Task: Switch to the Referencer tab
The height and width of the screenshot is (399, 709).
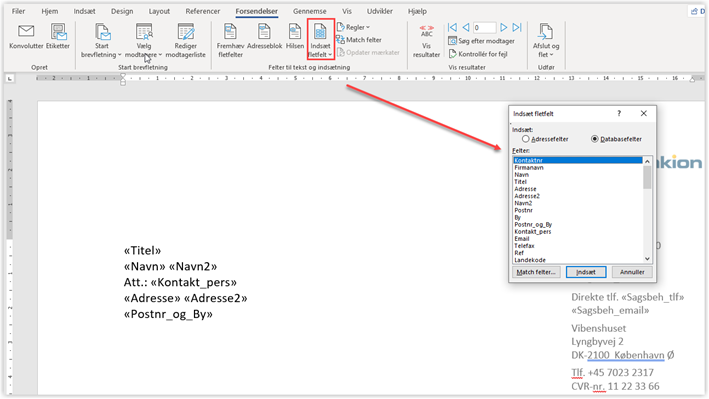Action: pos(203,11)
